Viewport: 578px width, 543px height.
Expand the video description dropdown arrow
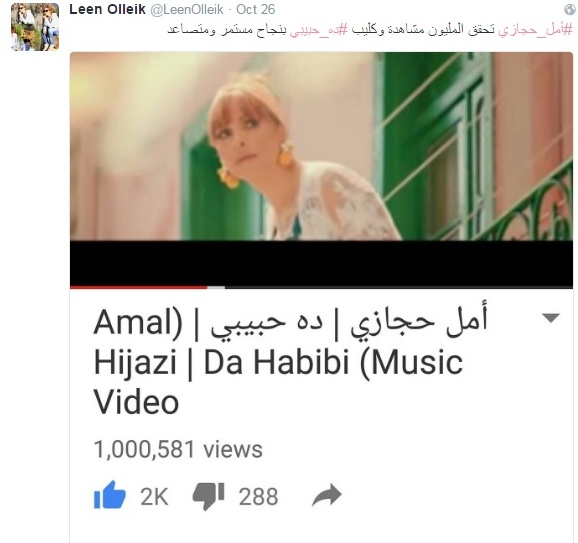point(551,317)
